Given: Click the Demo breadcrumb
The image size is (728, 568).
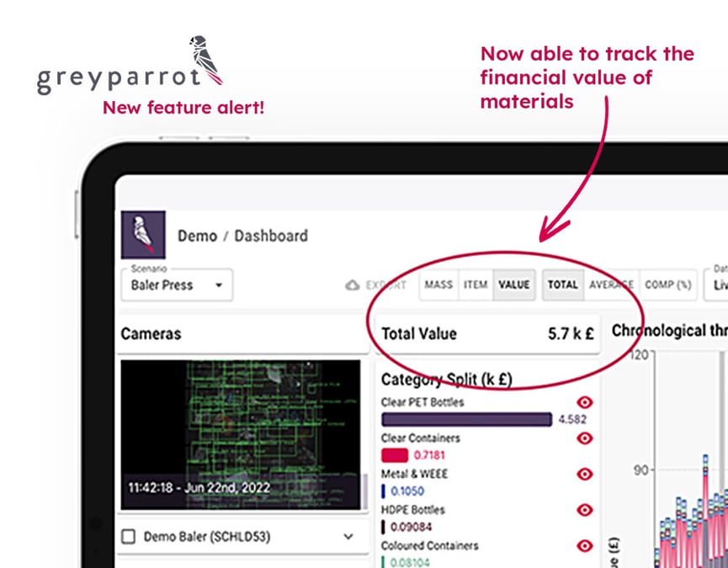Looking at the screenshot, I should [x=197, y=236].
